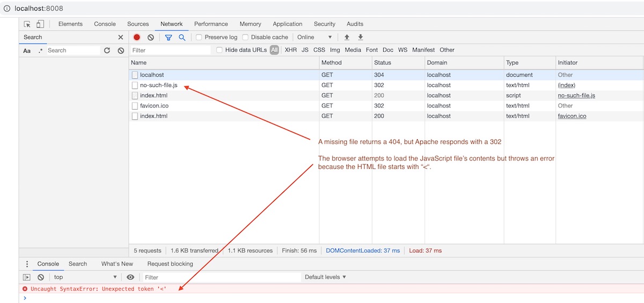This screenshot has height=303, width=644.
Task: Close the Search sidebar panel
Action: (120, 37)
